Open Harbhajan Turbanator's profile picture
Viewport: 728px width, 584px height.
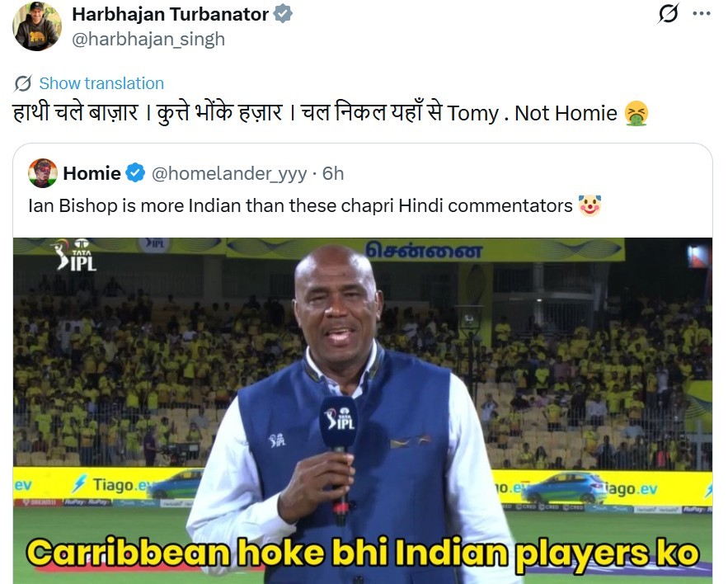(36, 26)
